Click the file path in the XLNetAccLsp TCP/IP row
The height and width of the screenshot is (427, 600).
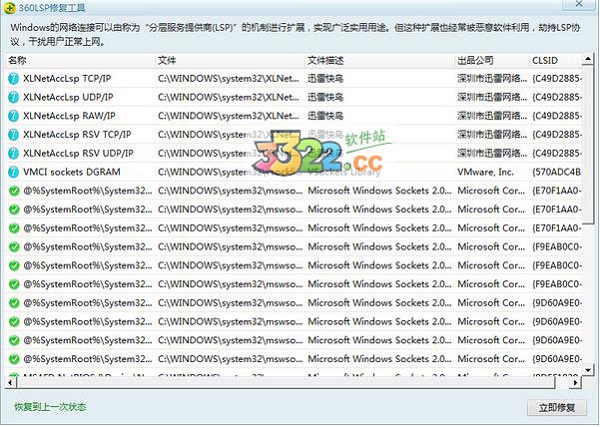228,79
